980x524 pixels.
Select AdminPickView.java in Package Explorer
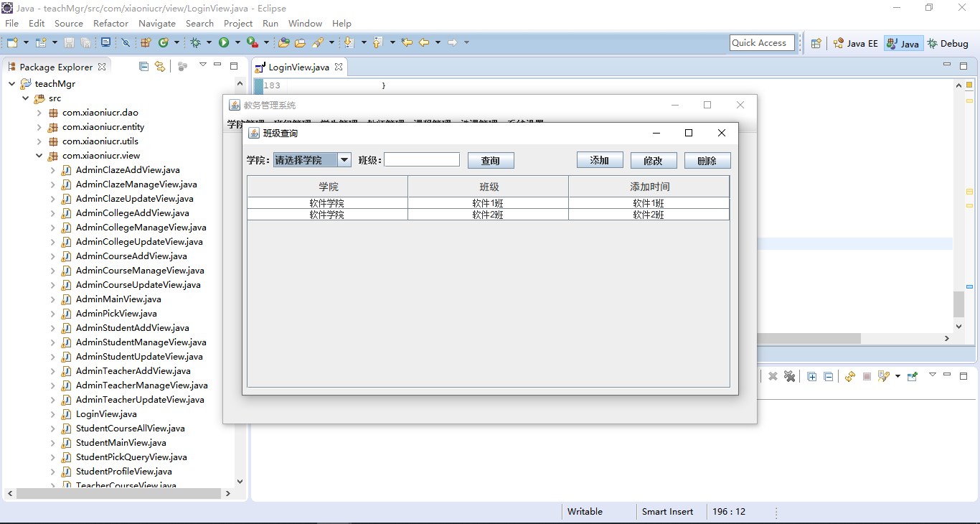pos(116,314)
